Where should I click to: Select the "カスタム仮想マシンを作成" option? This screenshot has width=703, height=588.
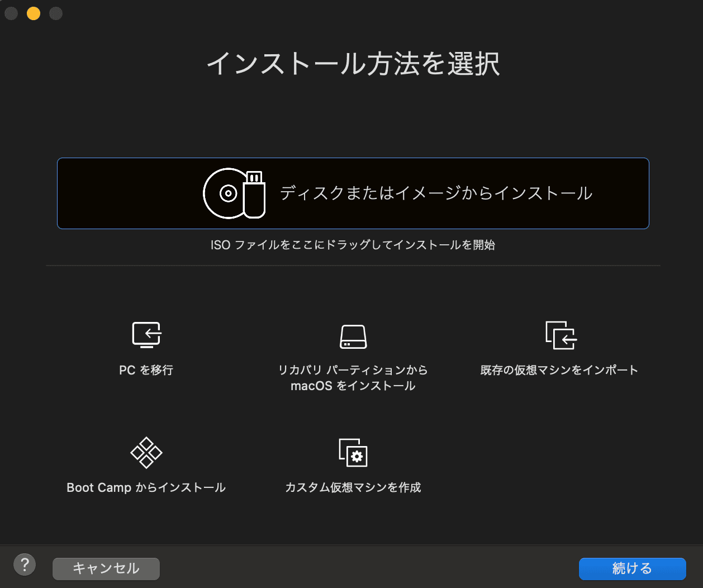pos(353,487)
